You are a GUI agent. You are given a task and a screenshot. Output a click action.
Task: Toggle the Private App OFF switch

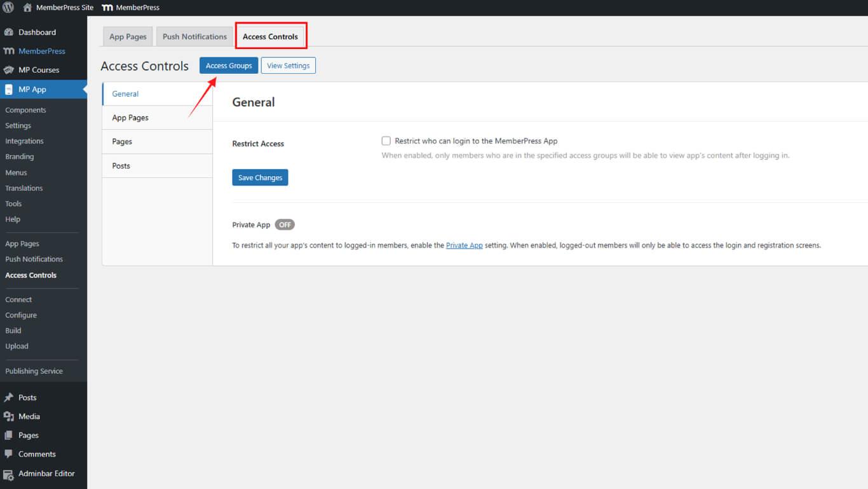click(x=285, y=224)
